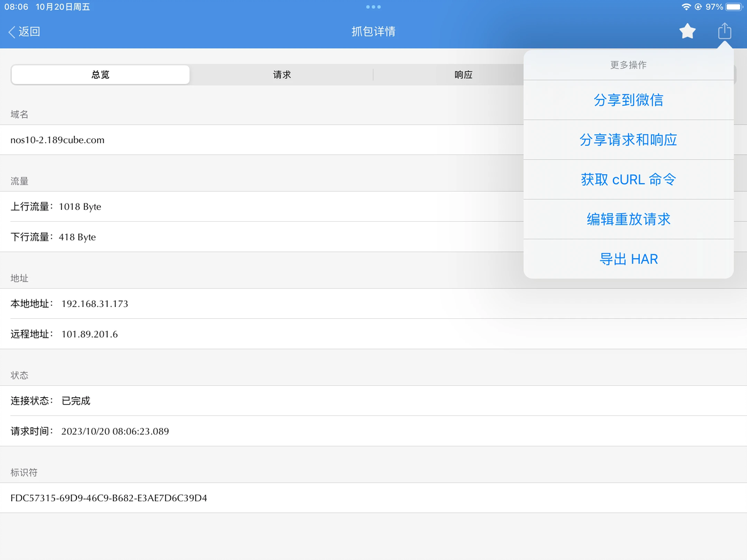Tap the status bar date 10月20日周五
This screenshot has height=560, width=747.
coord(63,7)
